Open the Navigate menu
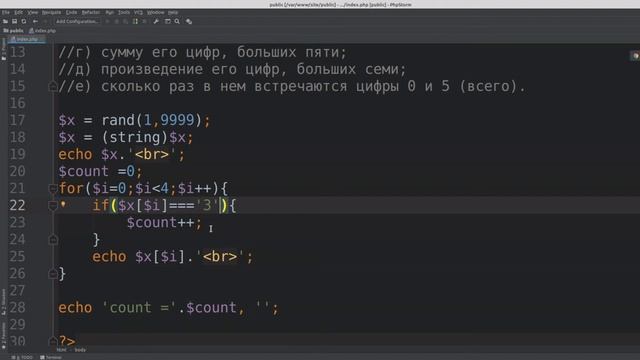 pos(51,13)
